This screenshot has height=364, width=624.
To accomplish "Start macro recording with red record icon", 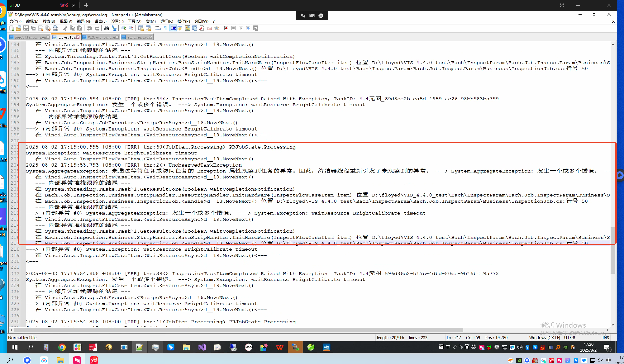I will click(226, 28).
